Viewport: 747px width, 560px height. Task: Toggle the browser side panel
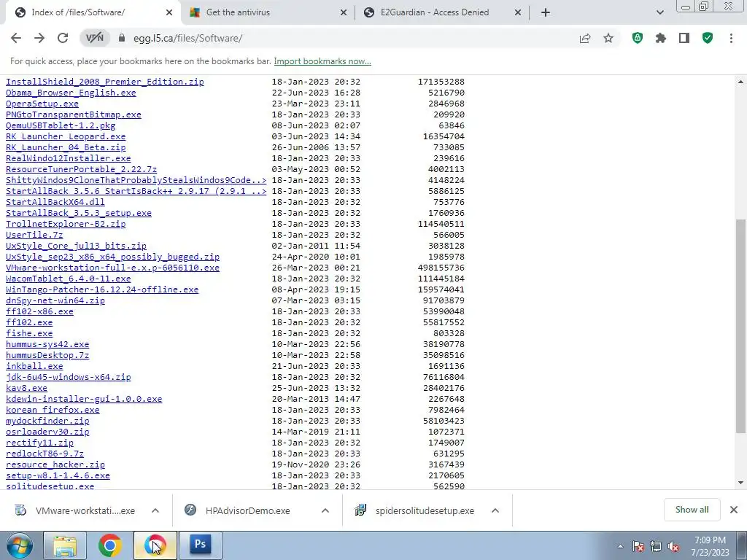coord(684,38)
